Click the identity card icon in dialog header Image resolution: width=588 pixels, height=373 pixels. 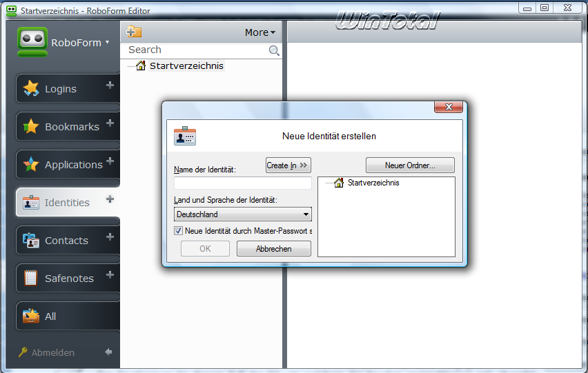pyautogui.click(x=185, y=136)
